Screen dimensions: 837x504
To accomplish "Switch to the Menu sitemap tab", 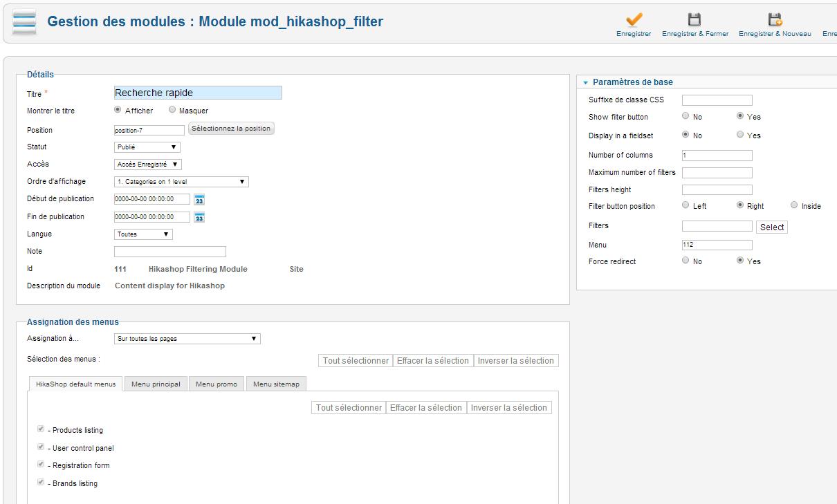I will pos(276,384).
